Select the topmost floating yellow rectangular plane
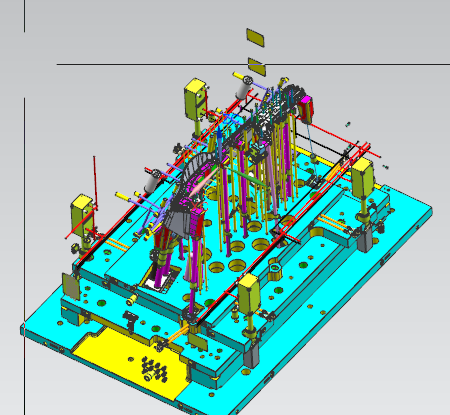Image resolution: width=450 pixels, height=415 pixels. 255,37
